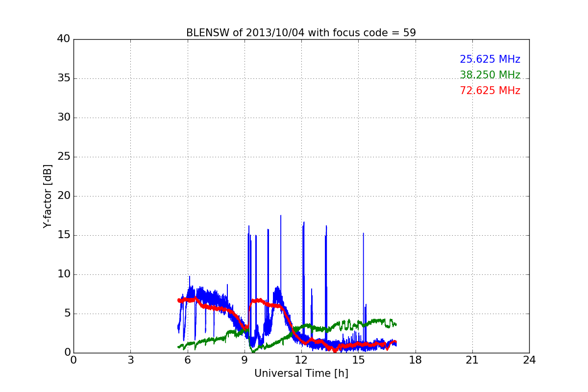588x392 pixels.
Task: Click the 'Y-factor [dB]' axis label
Action: (x=48, y=196)
